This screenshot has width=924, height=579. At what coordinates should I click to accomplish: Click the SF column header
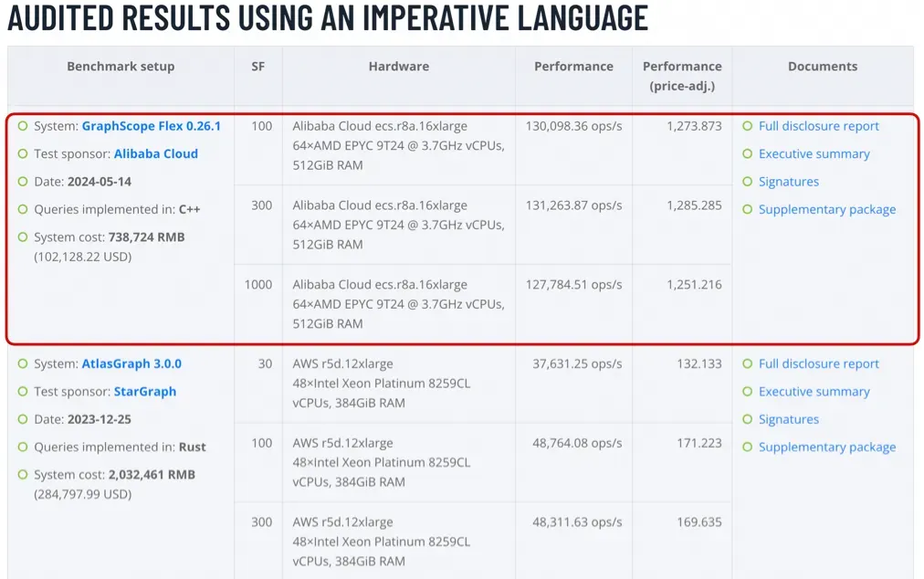[258, 67]
